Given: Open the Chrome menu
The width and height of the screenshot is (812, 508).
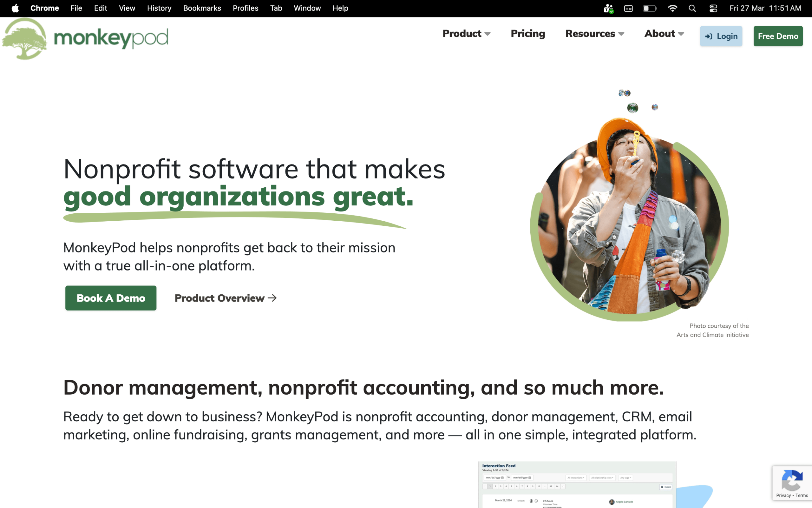Looking at the screenshot, I should tap(45, 8).
